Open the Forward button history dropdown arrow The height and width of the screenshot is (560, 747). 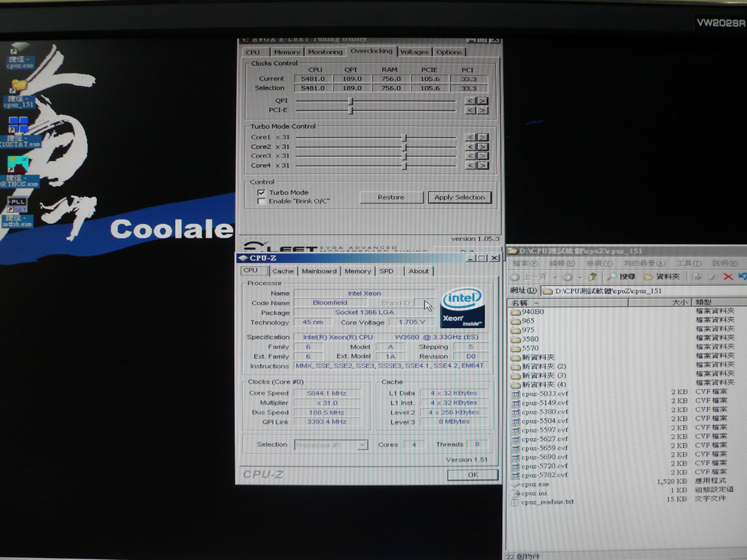point(580,277)
